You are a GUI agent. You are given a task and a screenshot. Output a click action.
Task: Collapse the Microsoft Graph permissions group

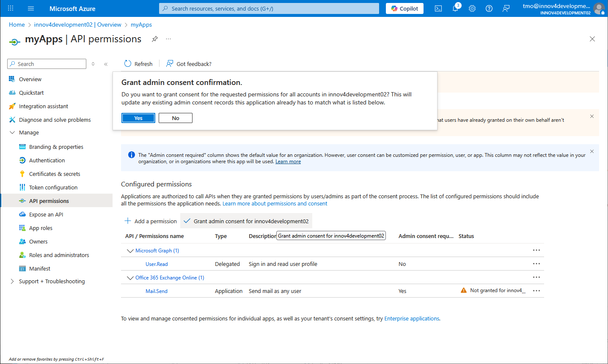[x=130, y=251]
